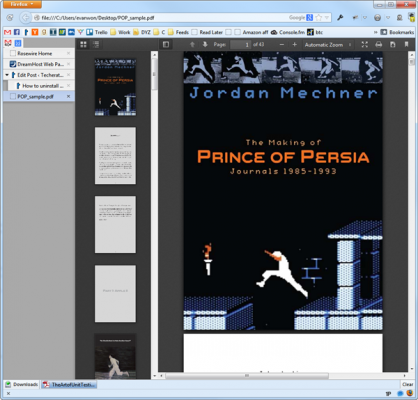418x400 pixels.
Task: Open the Automatic Zoom dropdown
Action: coord(328,44)
